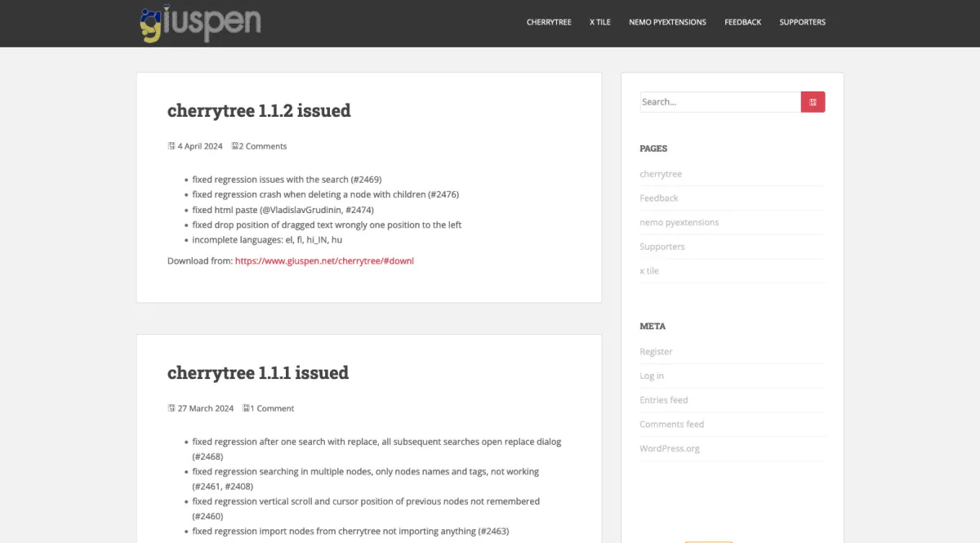Open the cherrytree 1.1.1 issued post title
Screen dimensions: 980x543
click(258, 372)
